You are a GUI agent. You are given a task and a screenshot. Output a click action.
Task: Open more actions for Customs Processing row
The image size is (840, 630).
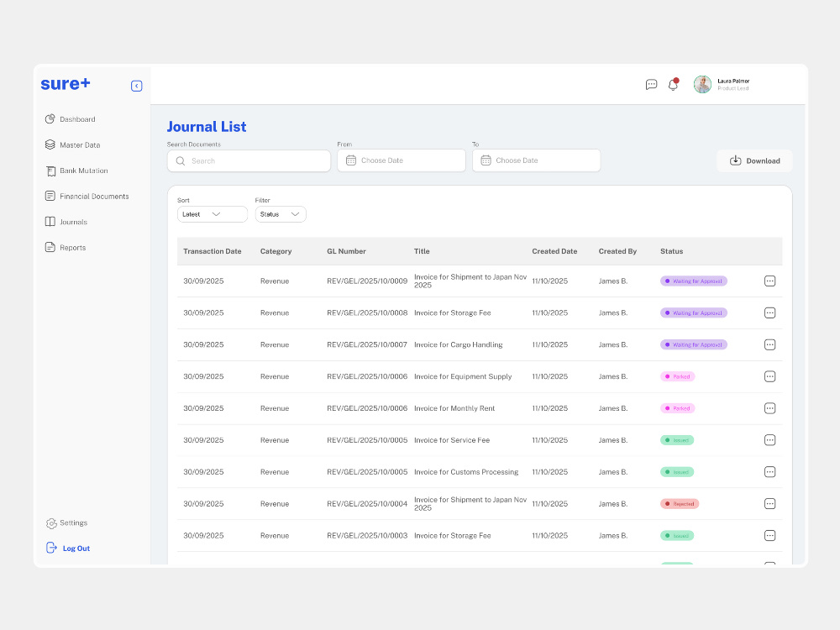[x=769, y=472]
